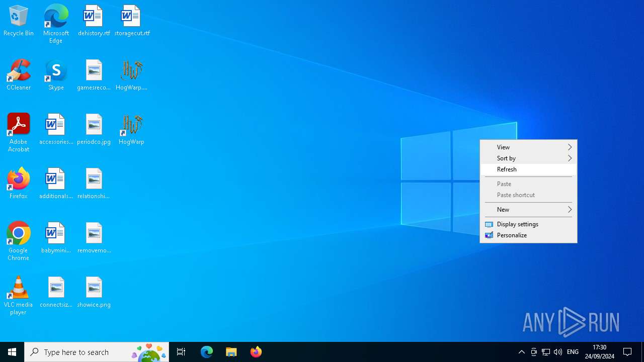Open the Windows Start menu
The width and height of the screenshot is (644, 362).
[x=12, y=352]
